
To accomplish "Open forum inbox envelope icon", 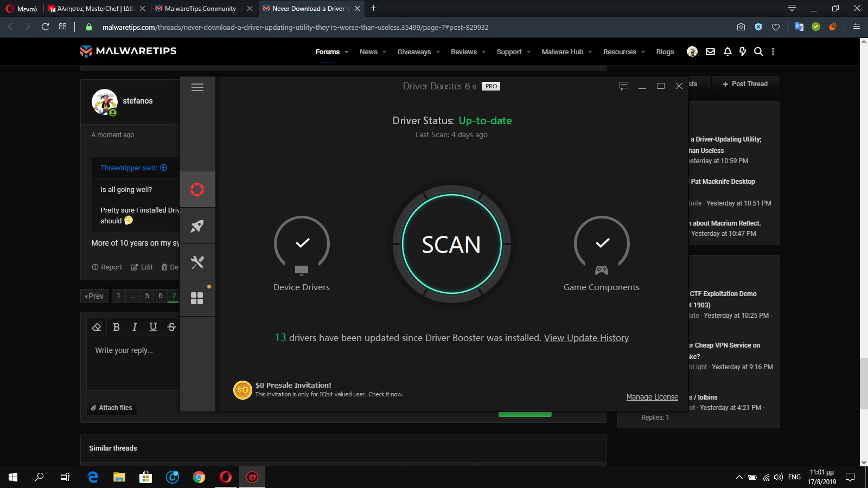I will 710,52.
